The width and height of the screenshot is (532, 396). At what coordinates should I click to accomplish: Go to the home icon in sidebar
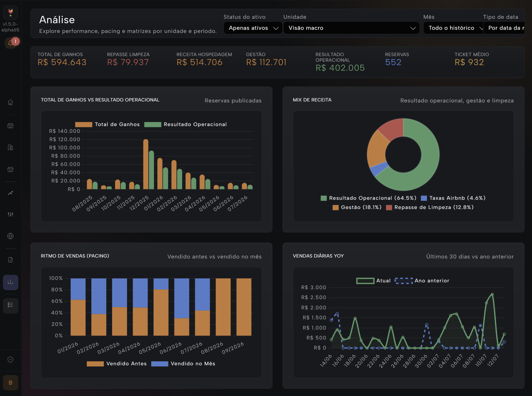point(10,102)
